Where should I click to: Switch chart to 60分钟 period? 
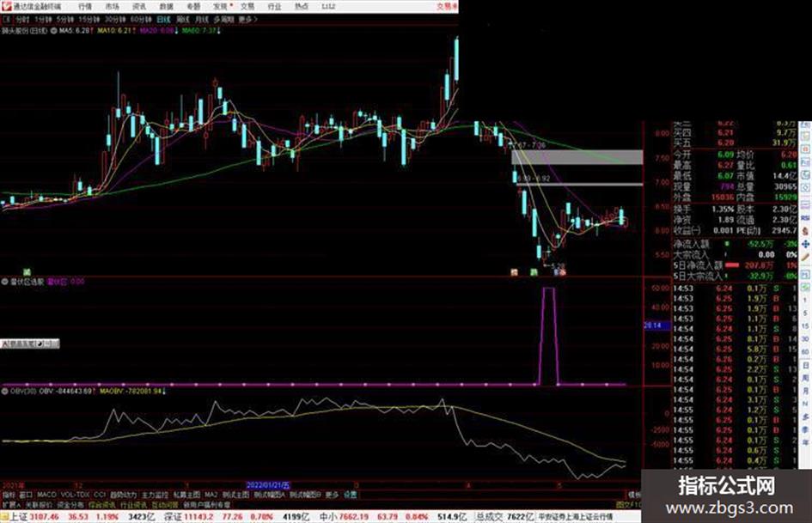coord(141,19)
